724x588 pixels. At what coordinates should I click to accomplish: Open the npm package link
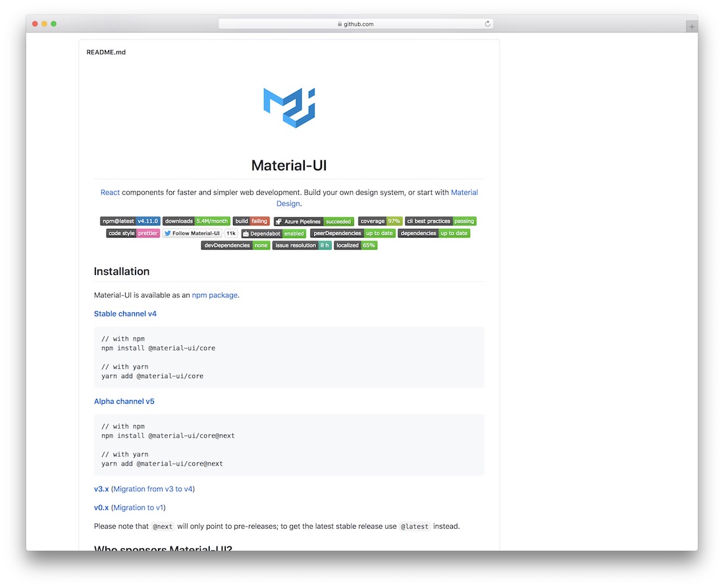tap(215, 295)
